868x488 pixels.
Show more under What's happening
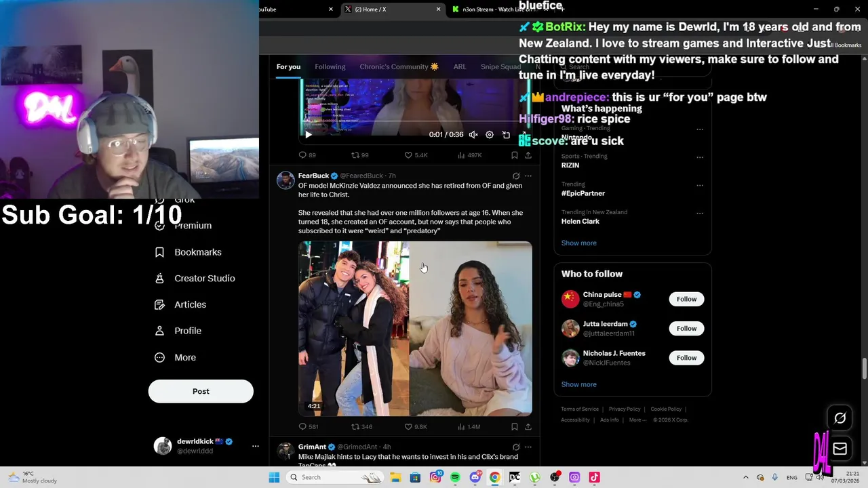point(578,243)
